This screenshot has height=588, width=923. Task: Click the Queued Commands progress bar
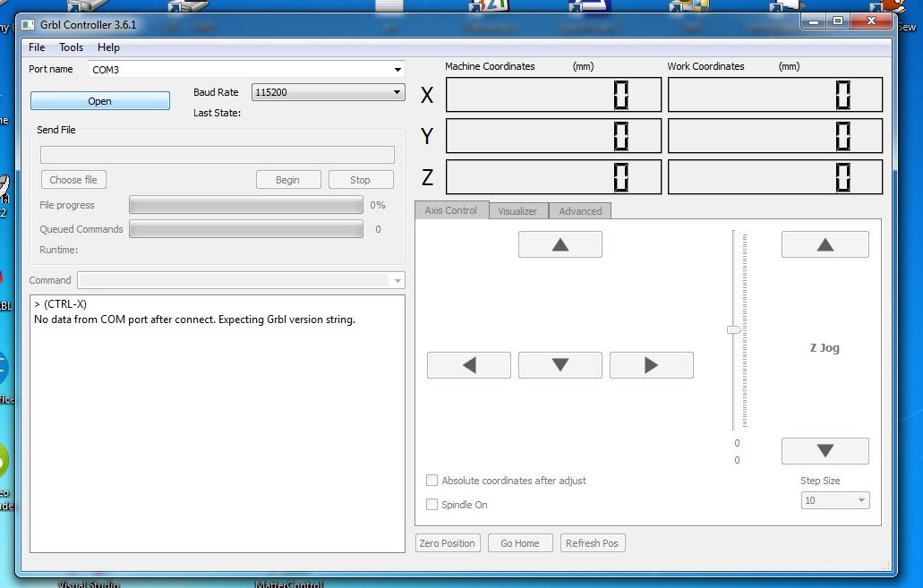point(246,229)
